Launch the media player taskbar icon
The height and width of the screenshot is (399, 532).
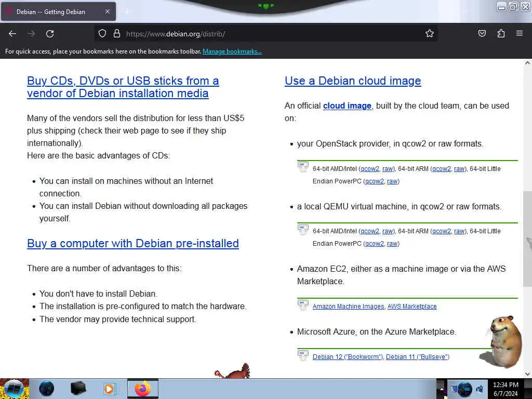[x=110, y=389]
